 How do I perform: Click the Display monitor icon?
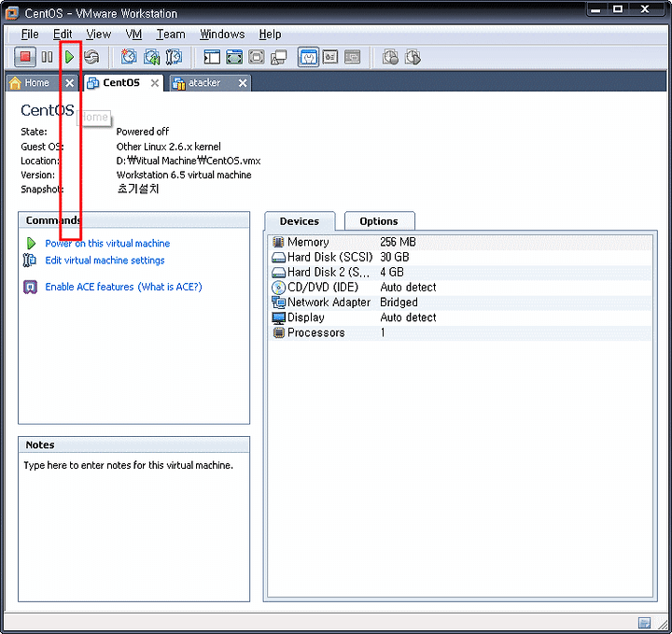tap(278, 317)
